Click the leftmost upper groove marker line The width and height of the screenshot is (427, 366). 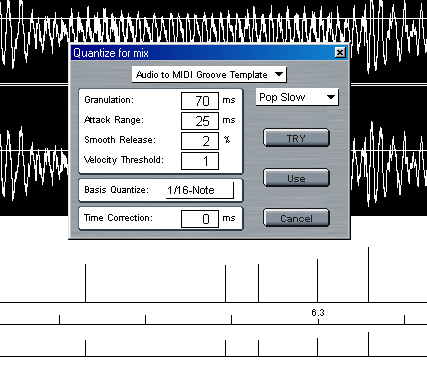(x=85, y=283)
